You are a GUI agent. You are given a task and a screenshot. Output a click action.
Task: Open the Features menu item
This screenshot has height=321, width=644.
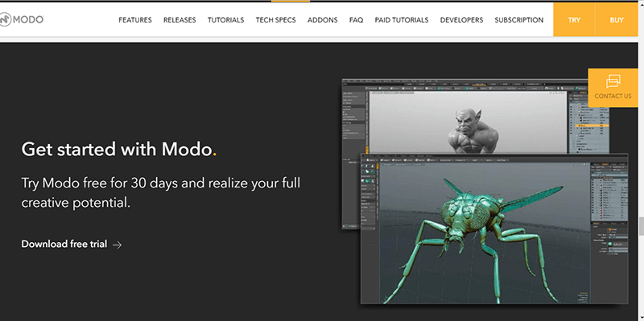(135, 19)
